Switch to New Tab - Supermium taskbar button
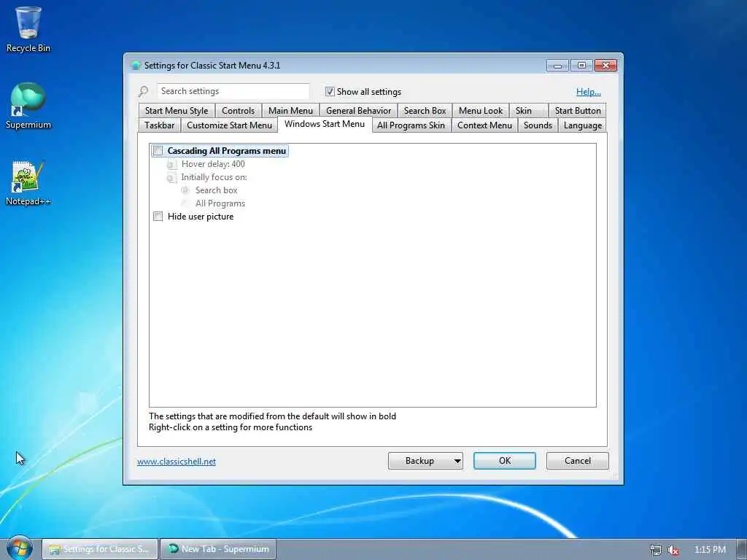 pyautogui.click(x=218, y=549)
